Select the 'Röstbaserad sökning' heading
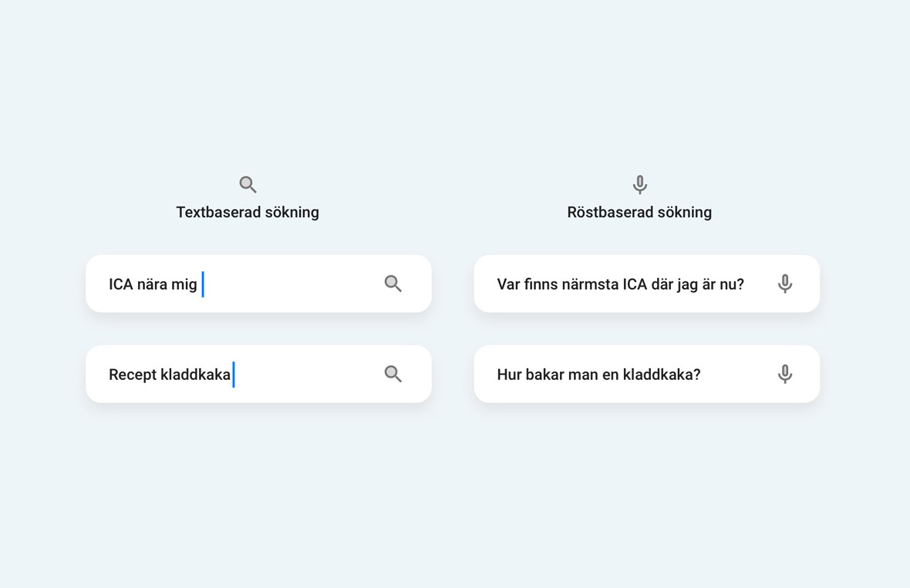The width and height of the screenshot is (910, 588). (639, 212)
